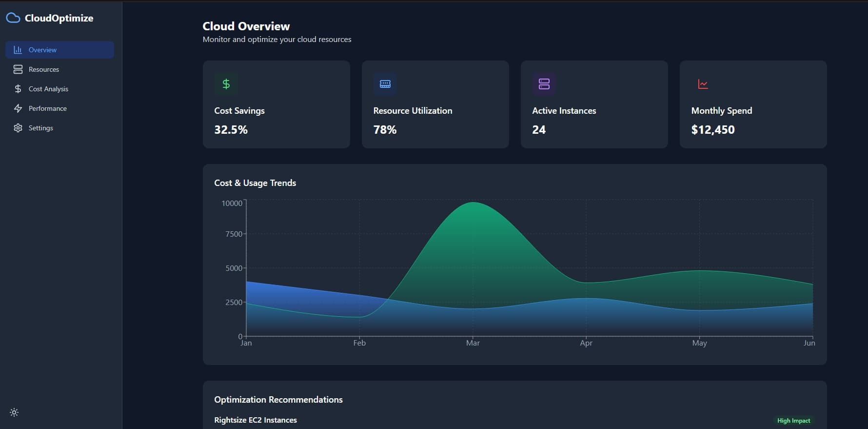Click the Settings gear icon
The image size is (868, 429).
coord(18,128)
